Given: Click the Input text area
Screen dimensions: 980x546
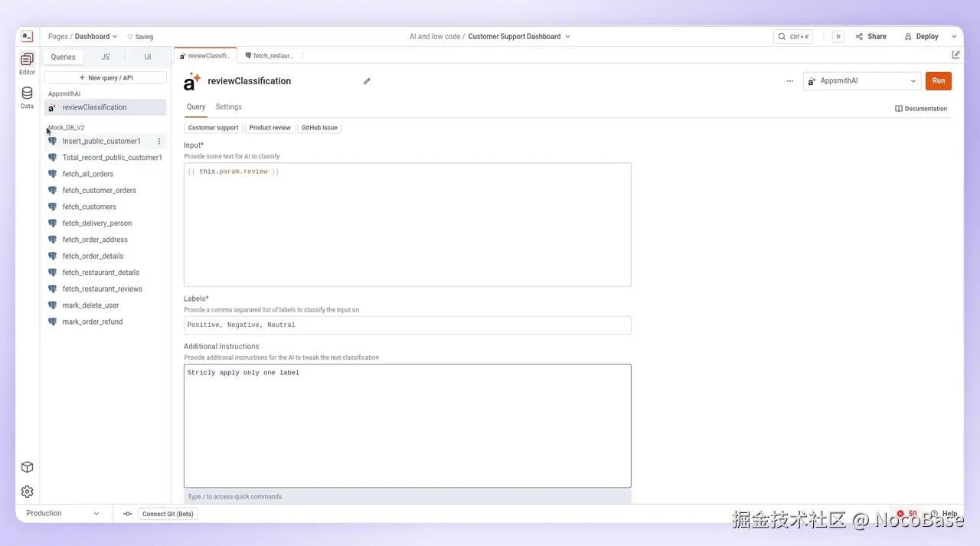Looking at the screenshot, I should pos(407,224).
